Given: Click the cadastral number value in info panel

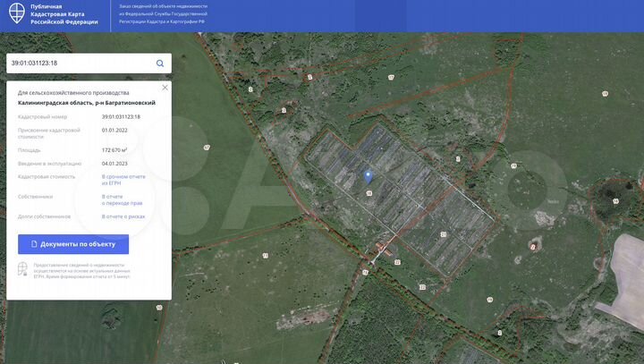Looking at the screenshot, I should [x=121, y=117].
